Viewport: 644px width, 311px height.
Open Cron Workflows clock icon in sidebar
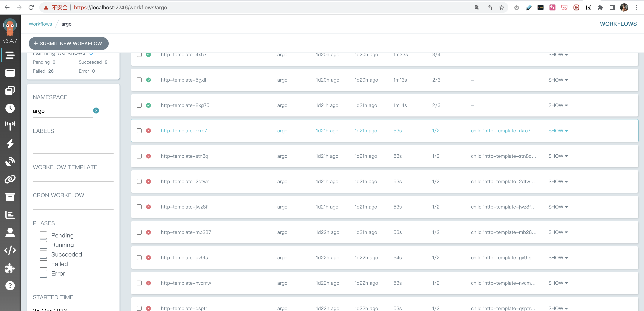pyautogui.click(x=10, y=108)
